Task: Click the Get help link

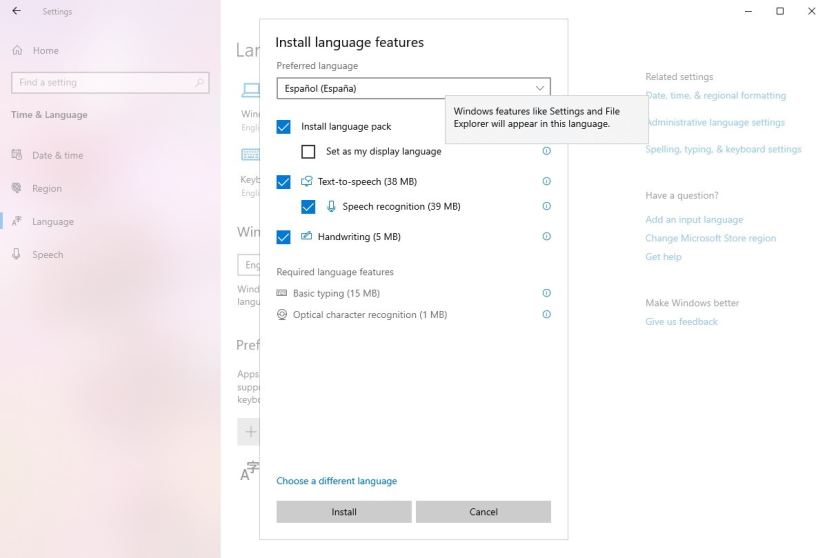Action: pos(663,257)
